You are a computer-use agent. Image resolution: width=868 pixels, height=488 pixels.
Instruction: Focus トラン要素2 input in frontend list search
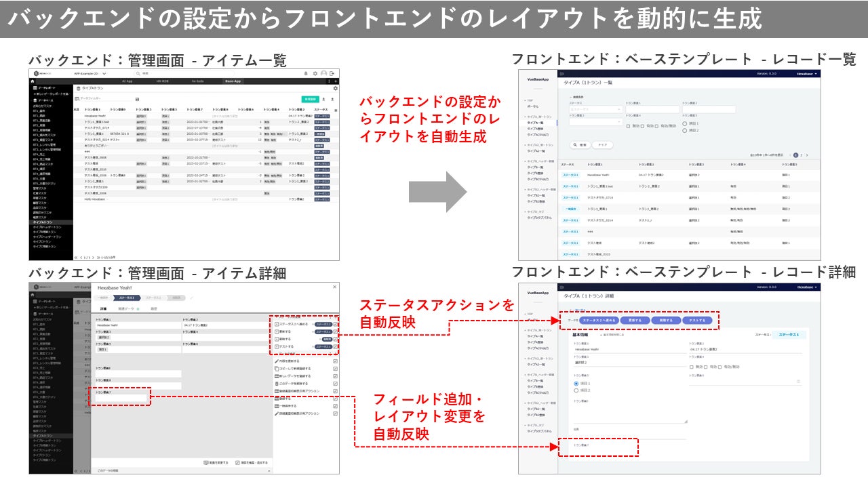point(709,109)
